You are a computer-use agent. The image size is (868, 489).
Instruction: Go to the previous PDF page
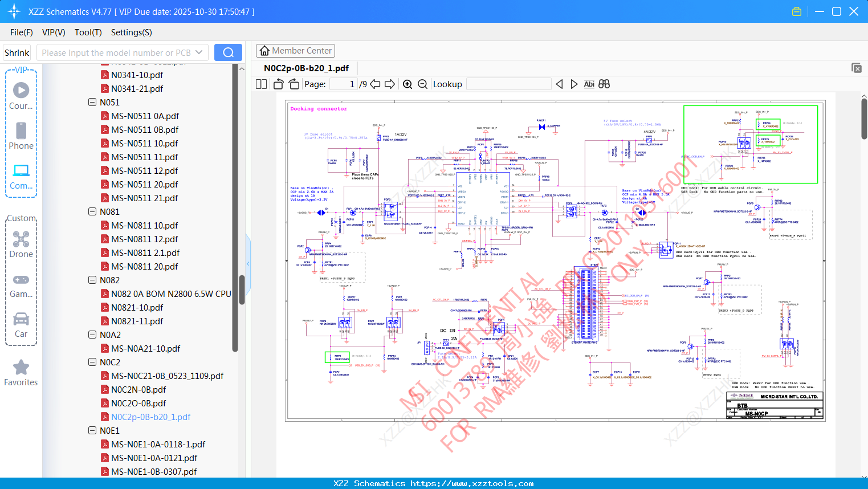[375, 84]
